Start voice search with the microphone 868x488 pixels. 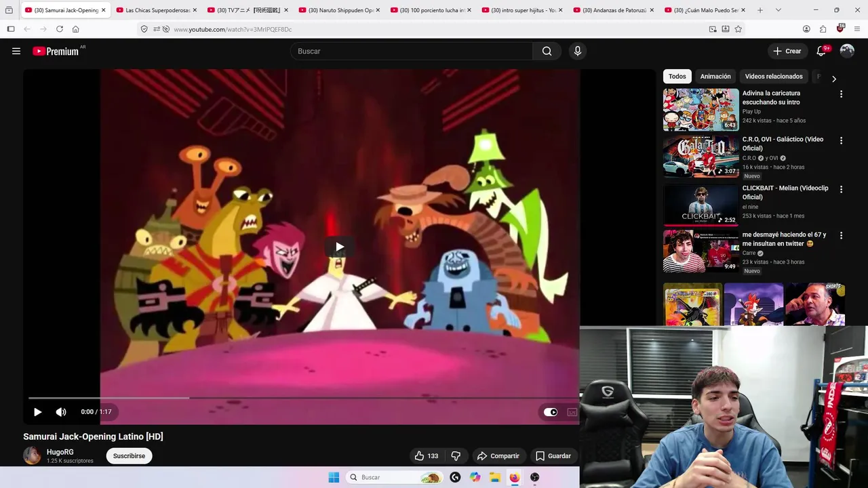tap(577, 51)
